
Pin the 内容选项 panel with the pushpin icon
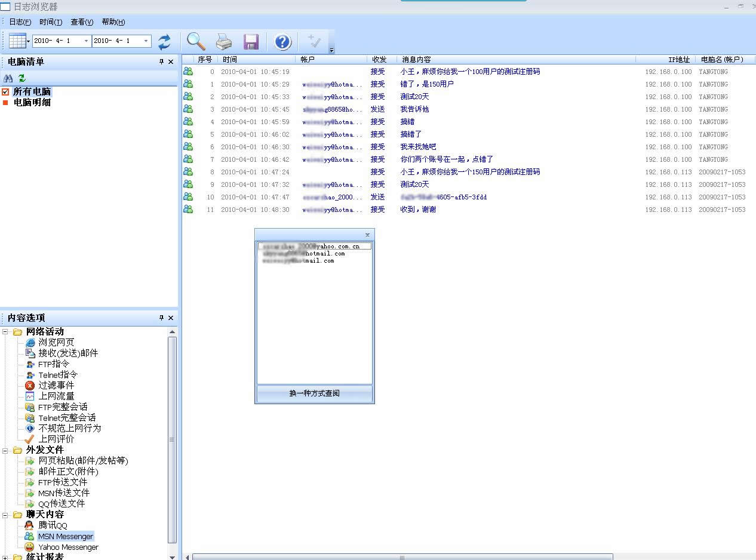(x=161, y=318)
